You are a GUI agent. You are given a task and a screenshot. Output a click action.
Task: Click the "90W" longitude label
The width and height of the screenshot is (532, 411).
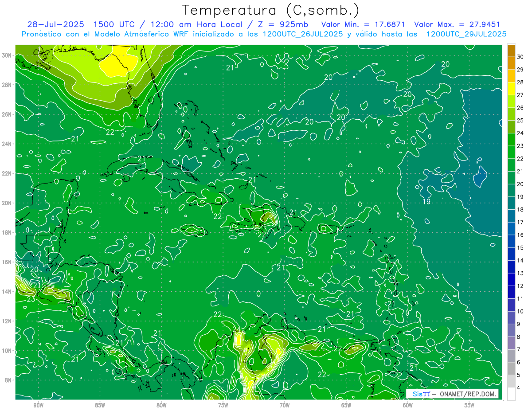pyautogui.click(x=39, y=405)
